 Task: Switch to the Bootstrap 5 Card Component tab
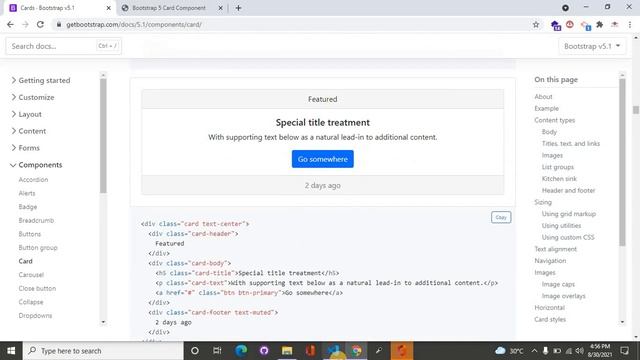pos(169,8)
